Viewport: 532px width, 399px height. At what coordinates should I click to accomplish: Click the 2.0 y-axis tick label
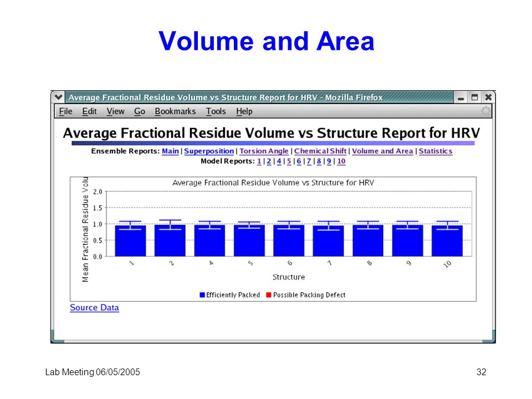(98, 192)
